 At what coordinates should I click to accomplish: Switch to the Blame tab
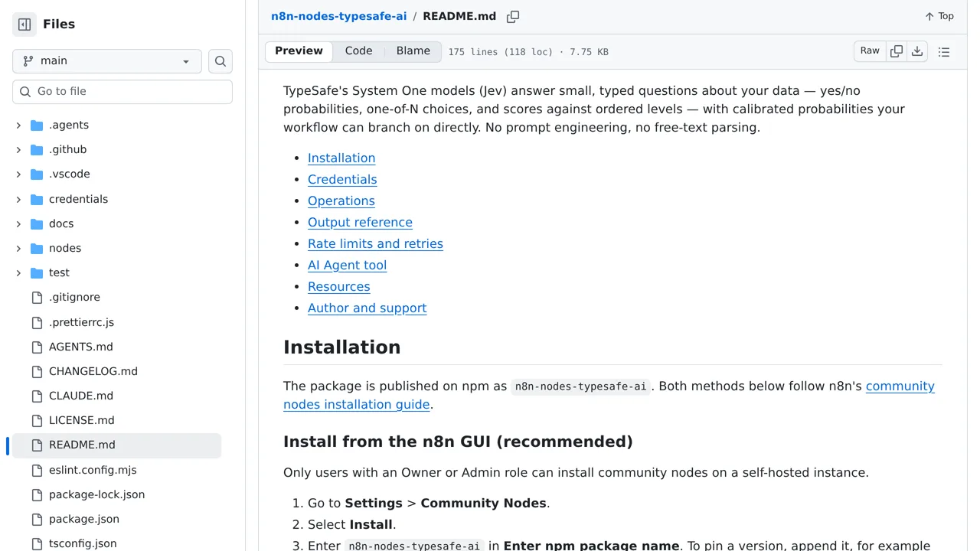413,51
